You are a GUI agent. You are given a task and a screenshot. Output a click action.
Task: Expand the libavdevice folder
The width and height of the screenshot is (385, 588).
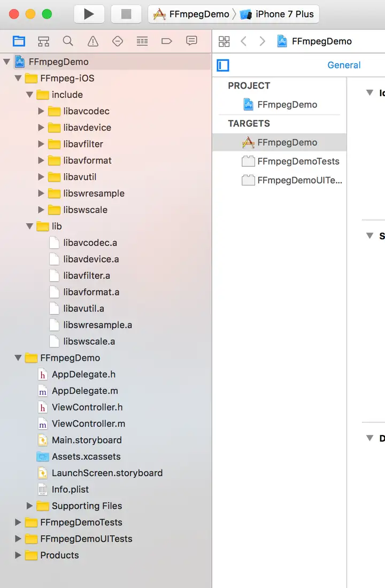(41, 128)
